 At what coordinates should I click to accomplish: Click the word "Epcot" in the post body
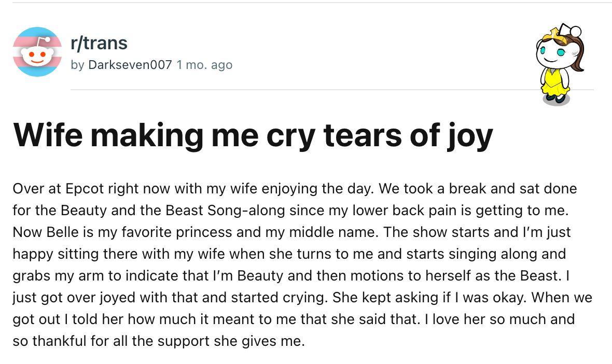pos(85,189)
